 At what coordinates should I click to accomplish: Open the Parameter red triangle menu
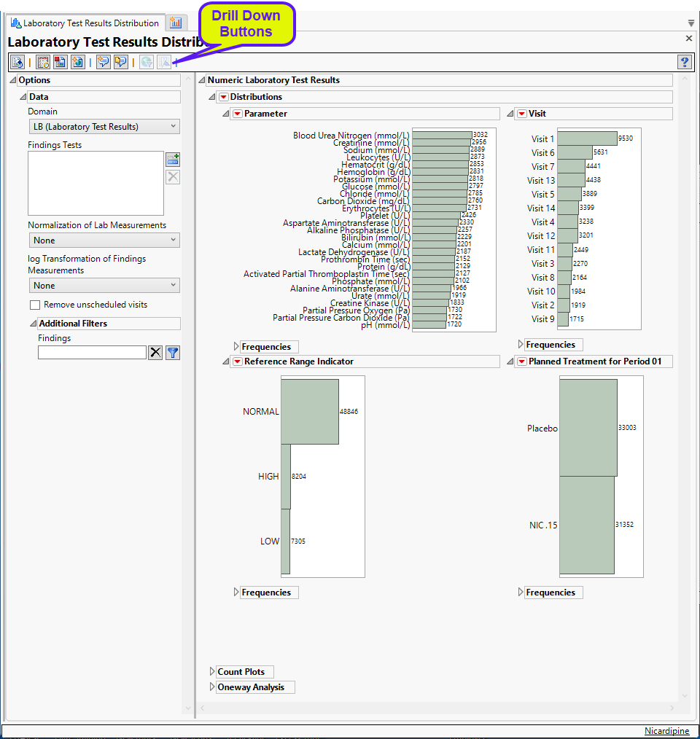point(237,114)
